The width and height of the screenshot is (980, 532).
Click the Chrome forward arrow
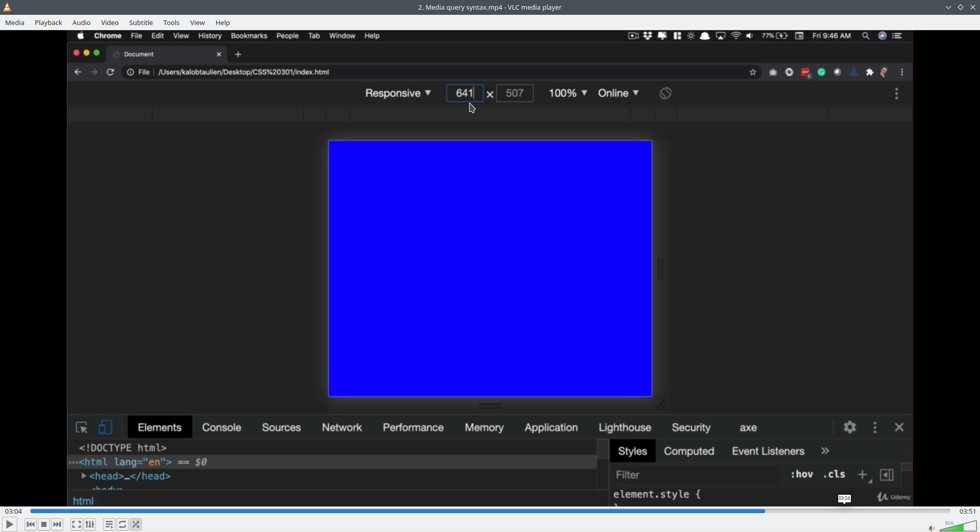click(94, 72)
